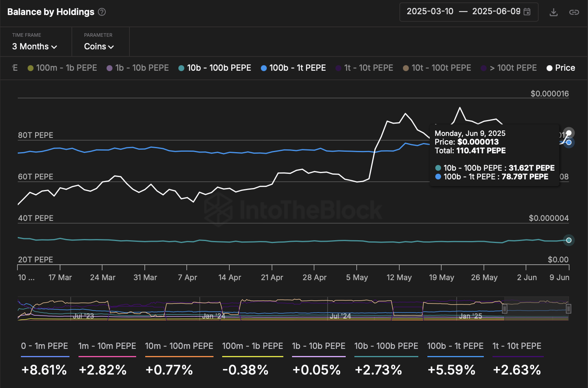This screenshot has width=588, height=388.
Task: Click the white Price legend dot
Action: [x=549, y=68]
